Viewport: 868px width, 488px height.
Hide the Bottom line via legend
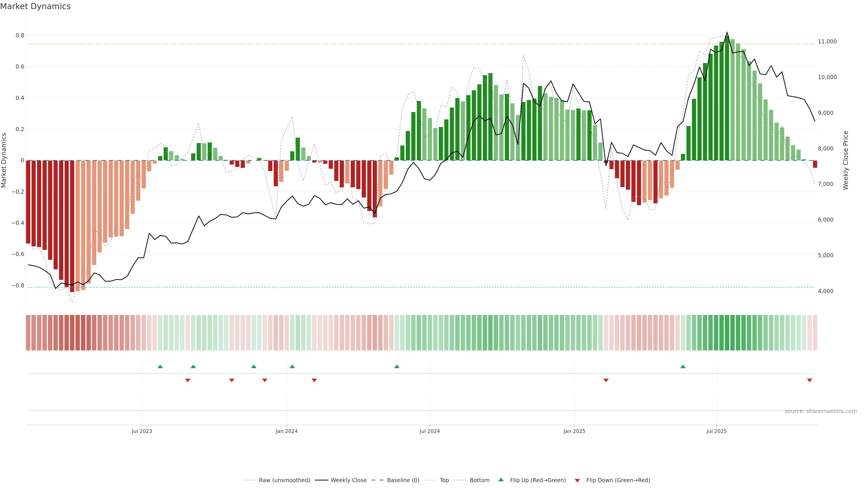pyautogui.click(x=479, y=480)
